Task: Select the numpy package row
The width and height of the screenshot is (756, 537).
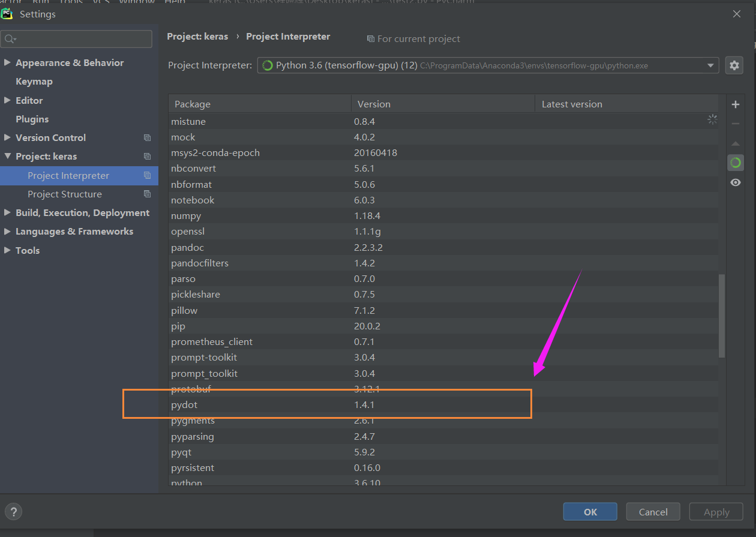Action: tap(443, 215)
